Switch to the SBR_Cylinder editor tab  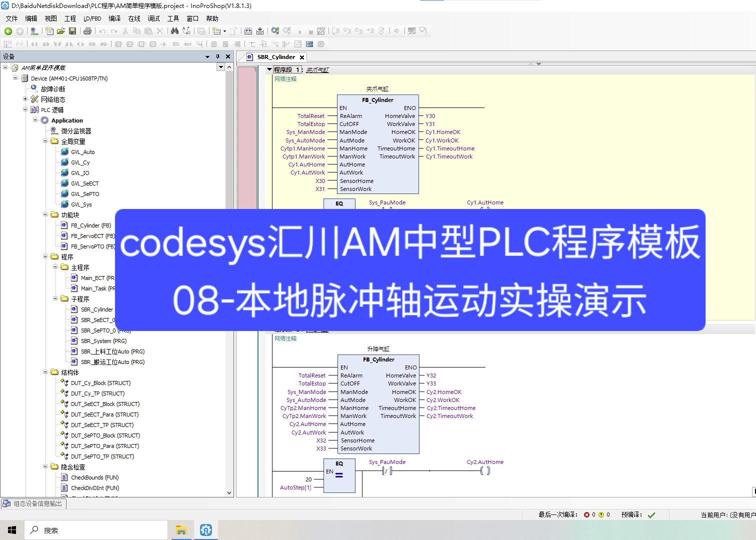[275, 56]
